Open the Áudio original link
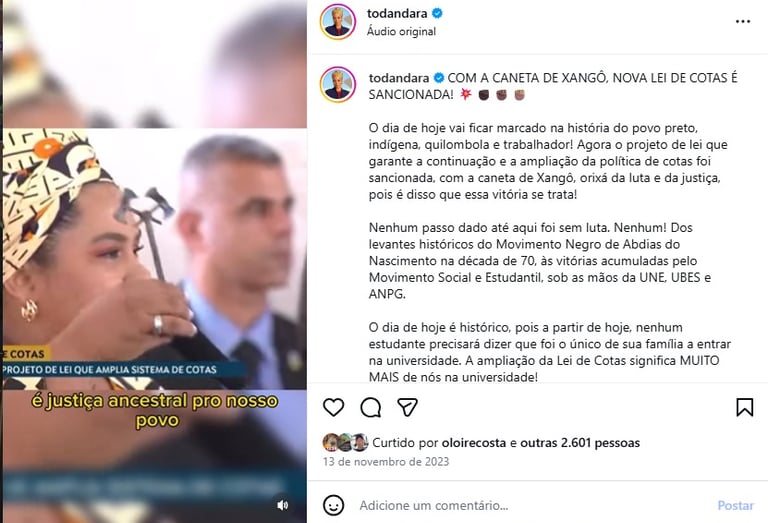The image size is (768, 523). tap(401, 31)
